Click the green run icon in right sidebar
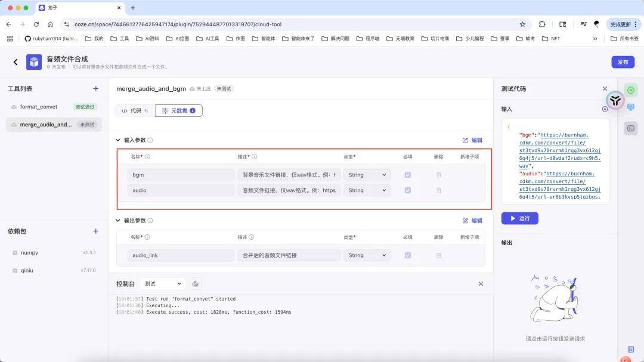 pyautogui.click(x=630, y=90)
